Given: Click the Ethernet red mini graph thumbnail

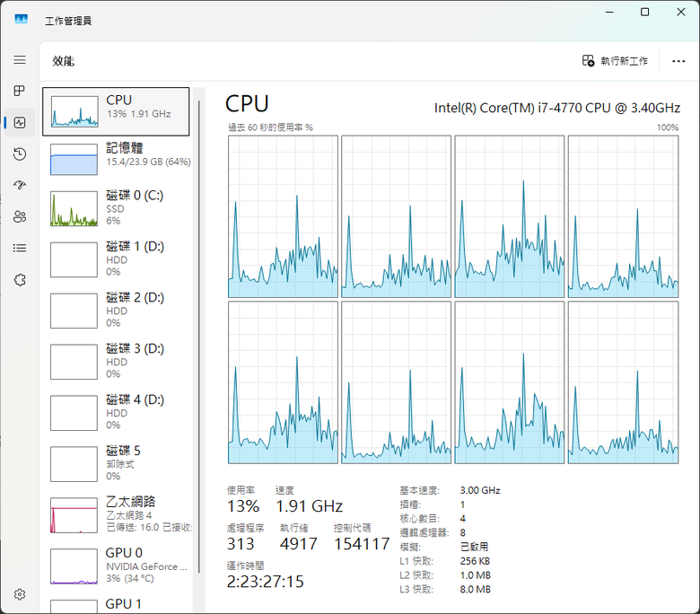Looking at the screenshot, I should tap(74, 515).
